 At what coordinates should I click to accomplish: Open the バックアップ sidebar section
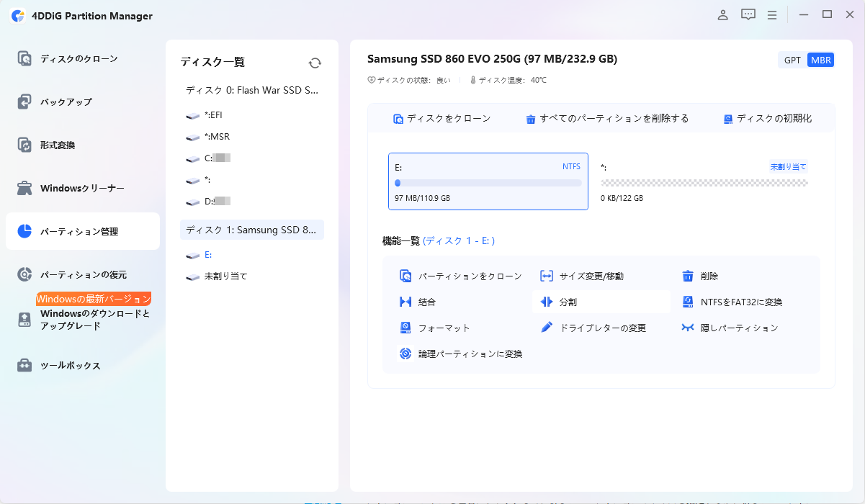coord(82,102)
